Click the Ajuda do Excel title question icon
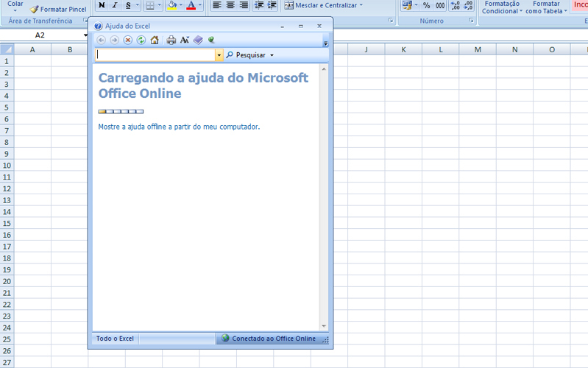The height and width of the screenshot is (368, 588). (x=99, y=26)
